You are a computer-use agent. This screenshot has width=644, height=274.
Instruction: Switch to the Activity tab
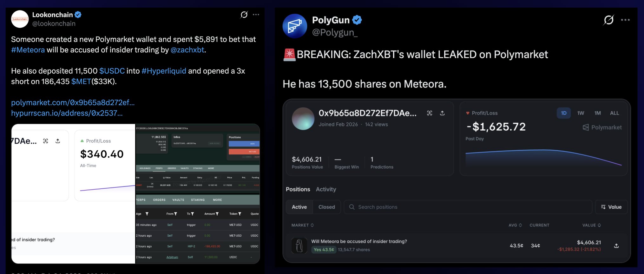click(x=326, y=189)
